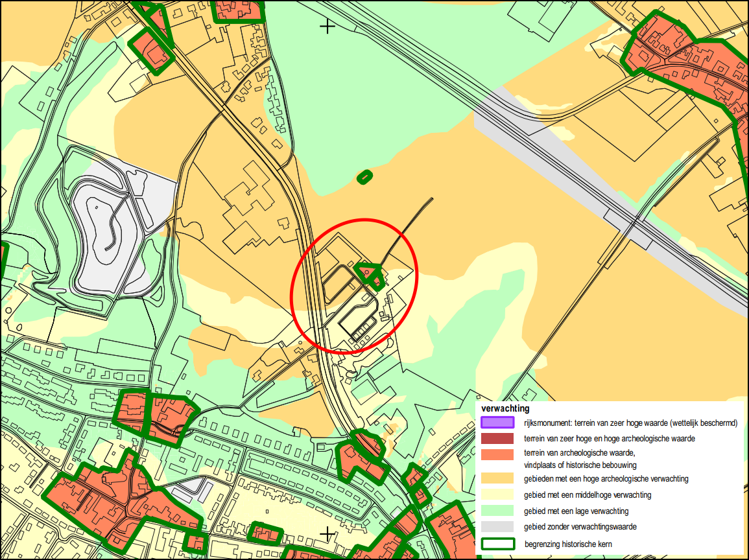
Task: Click the label 'rijksmonument: terrein van zeer hoge waarde (wettelijk beschermd)'
Action: coord(630,423)
